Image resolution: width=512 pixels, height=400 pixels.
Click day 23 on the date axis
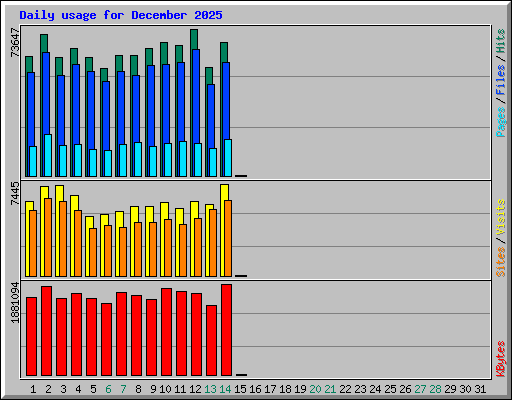pyautogui.click(x=360, y=389)
